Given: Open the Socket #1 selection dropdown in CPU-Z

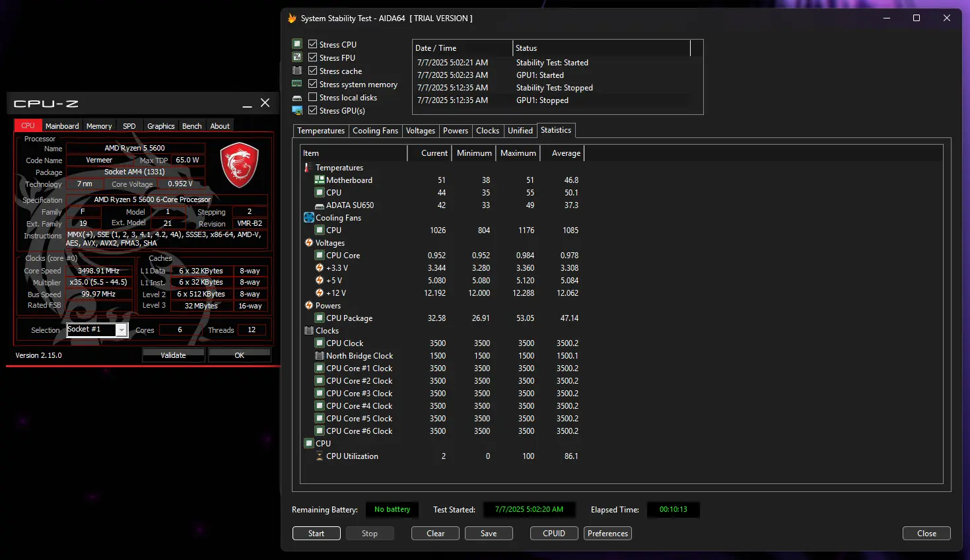Looking at the screenshot, I should coord(96,330).
